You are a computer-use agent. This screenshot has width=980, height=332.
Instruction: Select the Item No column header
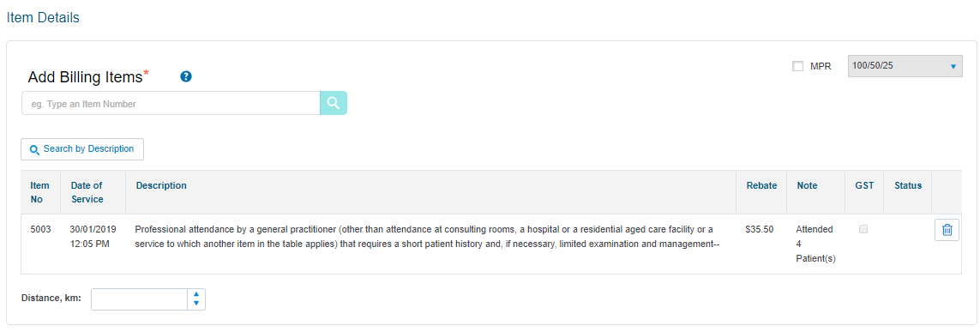(x=40, y=192)
